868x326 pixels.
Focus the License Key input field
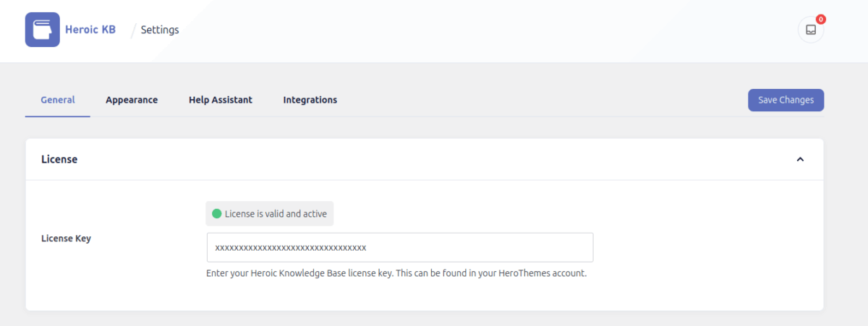click(x=400, y=247)
